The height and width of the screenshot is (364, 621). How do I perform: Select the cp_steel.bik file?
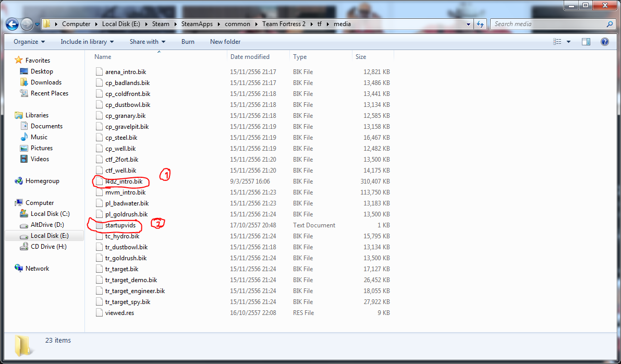pyautogui.click(x=121, y=138)
